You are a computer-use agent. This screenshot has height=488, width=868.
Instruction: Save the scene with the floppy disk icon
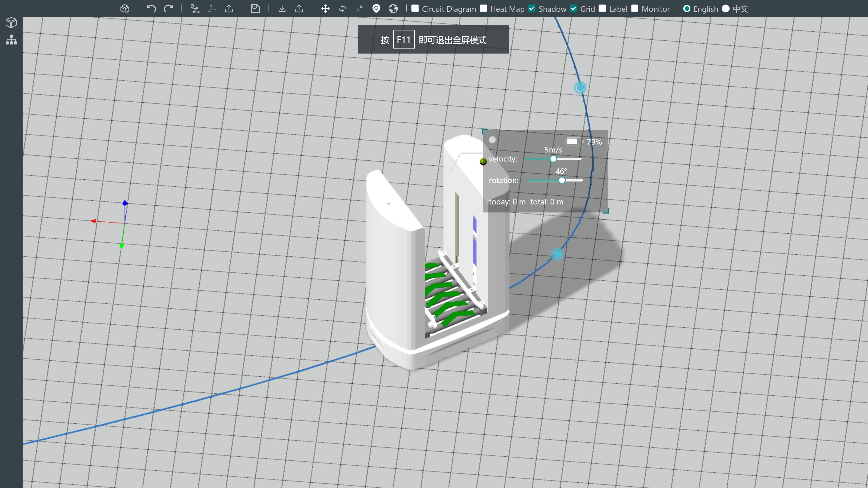point(255,9)
